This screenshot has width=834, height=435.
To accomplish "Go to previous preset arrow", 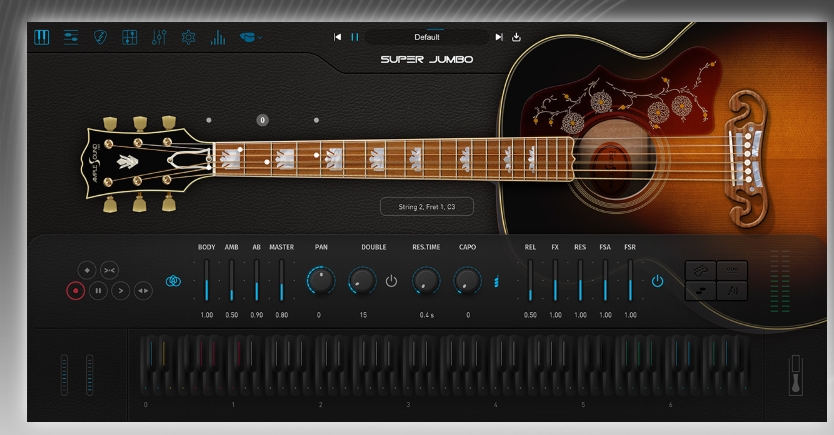I will tap(337, 37).
